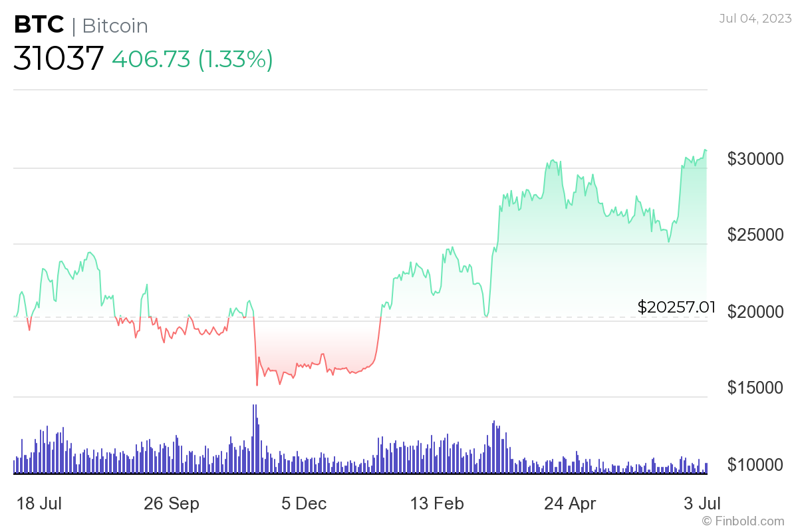This screenshot has width=798, height=532.
Task: Select the 24 Apr date marker
Action: click(570, 503)
